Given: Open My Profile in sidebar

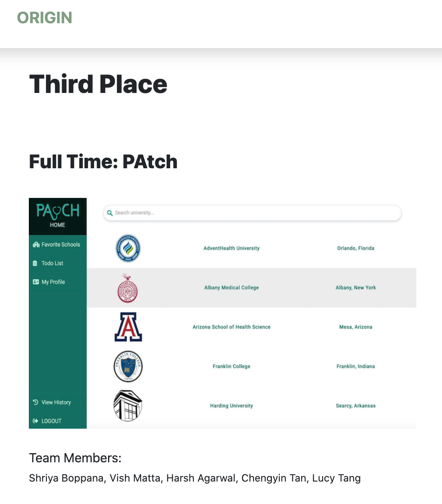Looking at the screenshot, I should (x=53, y=282).
